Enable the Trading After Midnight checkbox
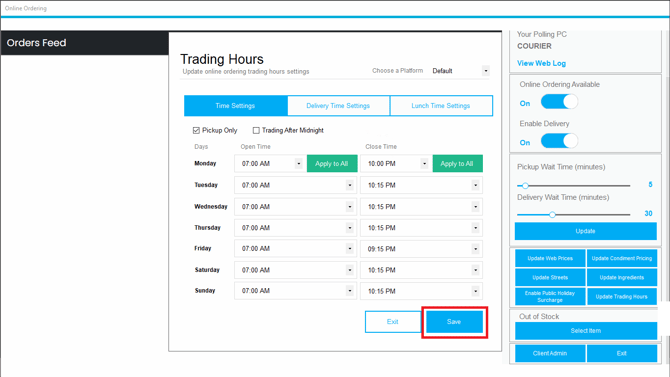 point(256,130)
